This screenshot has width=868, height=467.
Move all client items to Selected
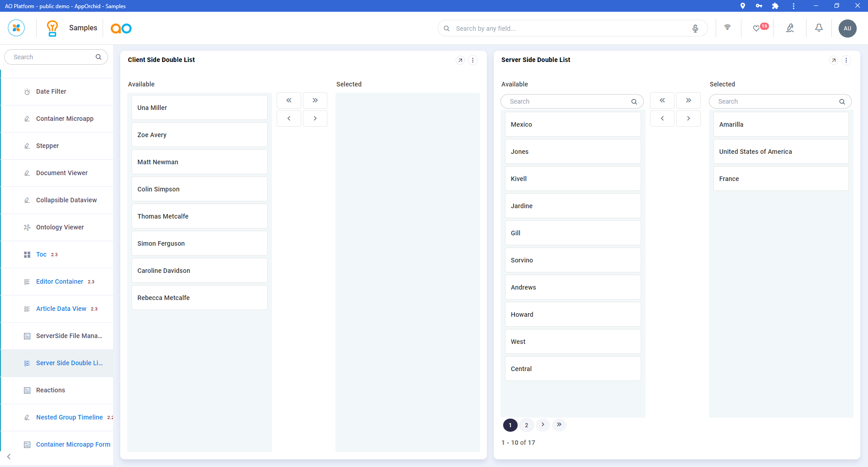[x=315, y=100]
